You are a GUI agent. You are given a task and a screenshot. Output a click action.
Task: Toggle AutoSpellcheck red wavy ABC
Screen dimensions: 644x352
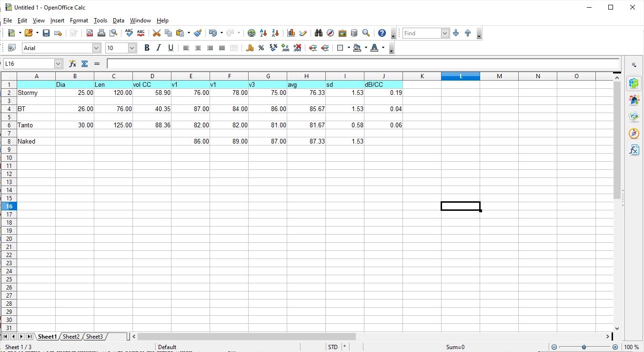pyautogui.click(x=141, y=33)
